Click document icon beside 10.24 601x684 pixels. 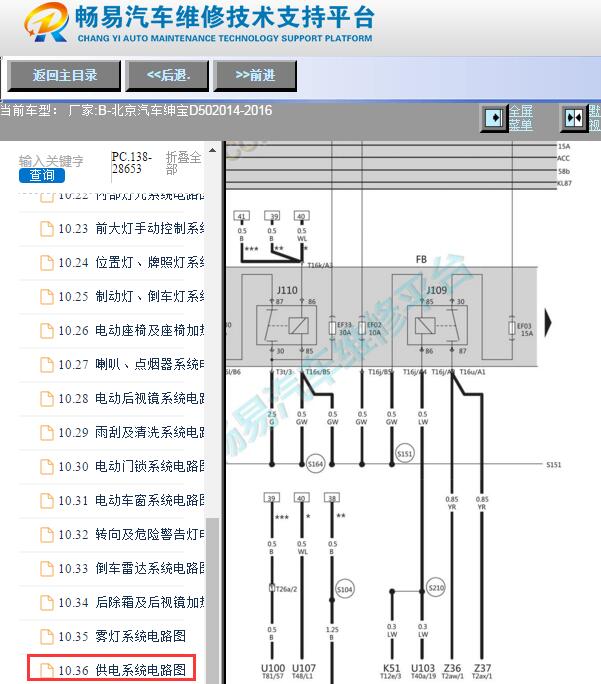47,263
